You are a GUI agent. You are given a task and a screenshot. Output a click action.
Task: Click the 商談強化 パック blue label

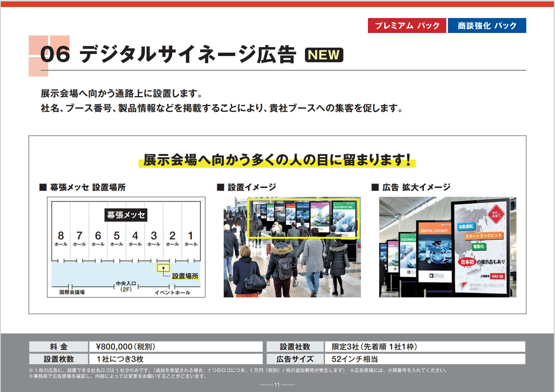click(487, 26)
